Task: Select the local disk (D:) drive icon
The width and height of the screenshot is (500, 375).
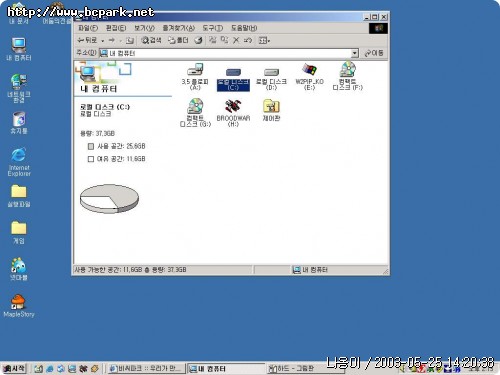Action: [x=271, y=79]
